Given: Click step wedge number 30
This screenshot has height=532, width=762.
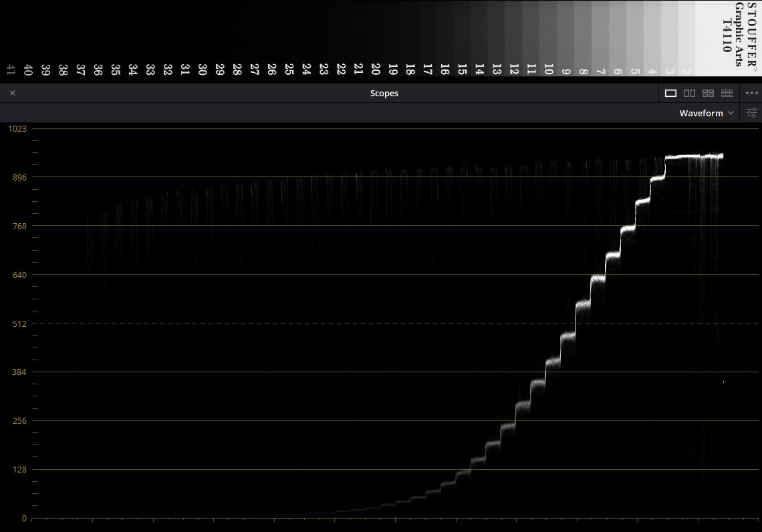Looking at the screenshot, I should [202, 70].
